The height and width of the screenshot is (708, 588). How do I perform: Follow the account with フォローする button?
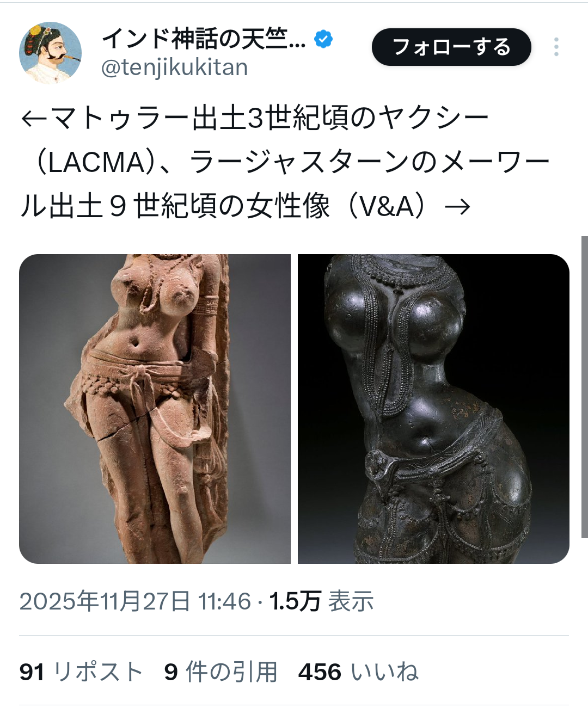(451, 47)
